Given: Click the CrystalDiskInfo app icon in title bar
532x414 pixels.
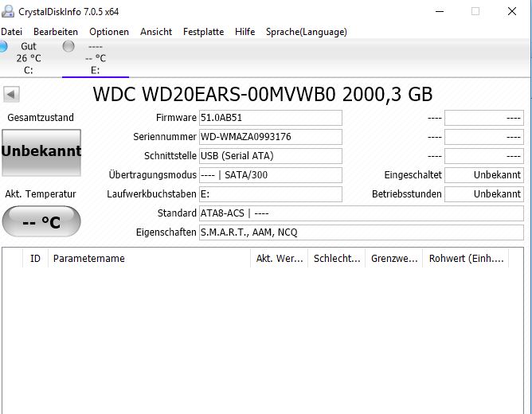Looking at the screenshot, I should [8, 11].
